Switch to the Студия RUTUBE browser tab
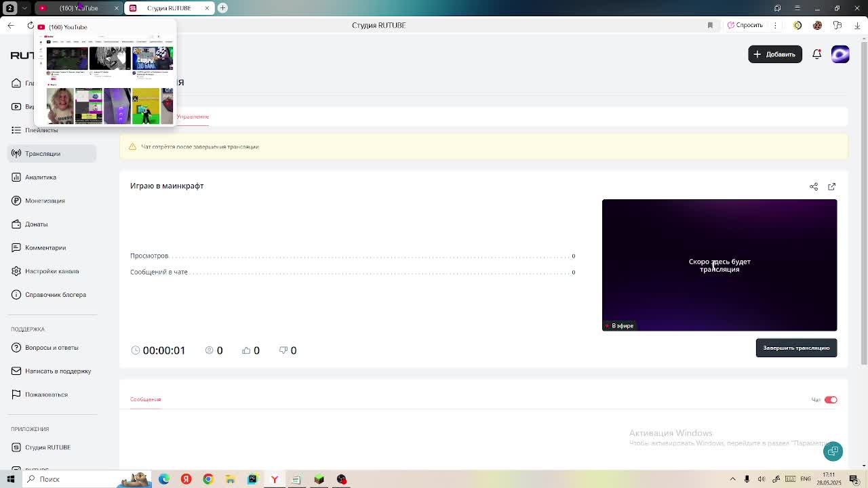868x488 pixels. click(169, 8)
